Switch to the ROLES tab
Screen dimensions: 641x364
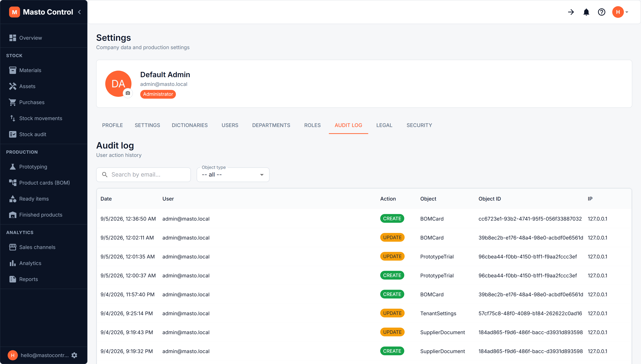point(312,125)
